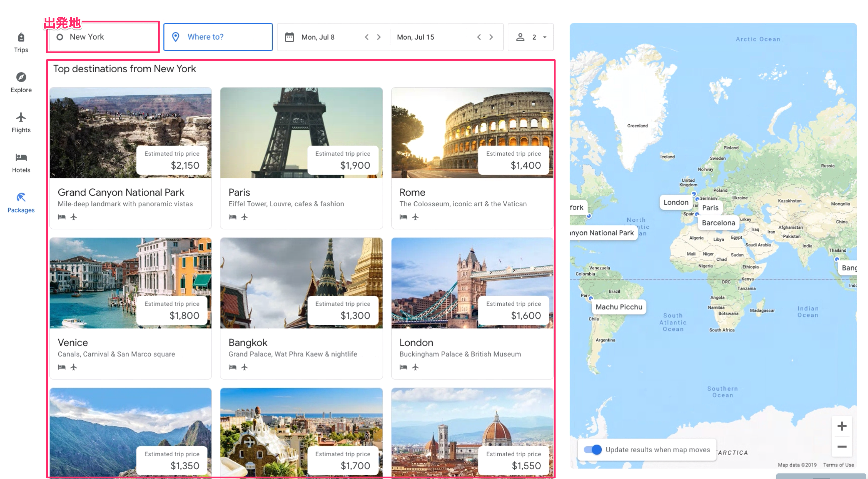Click the Venice card title

(x=73, y=342)
